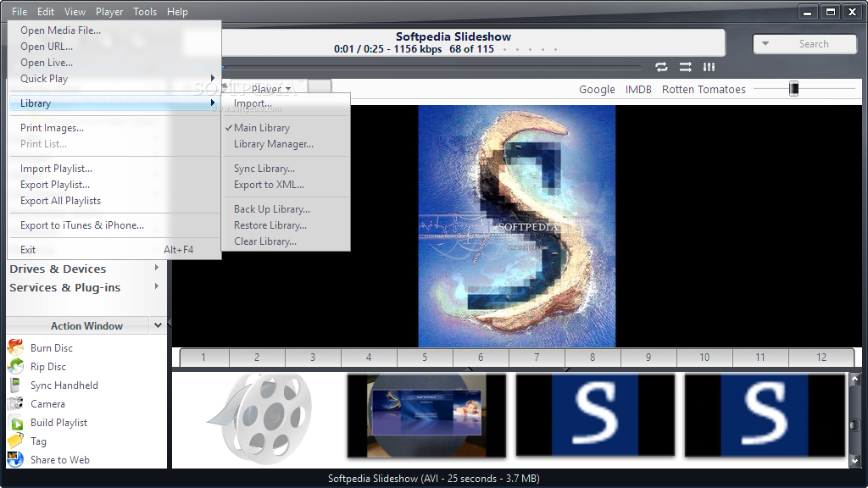Click the Drives & Devices heading
The height and width of the screenshot is (488, 868).
tap(58, 269)
